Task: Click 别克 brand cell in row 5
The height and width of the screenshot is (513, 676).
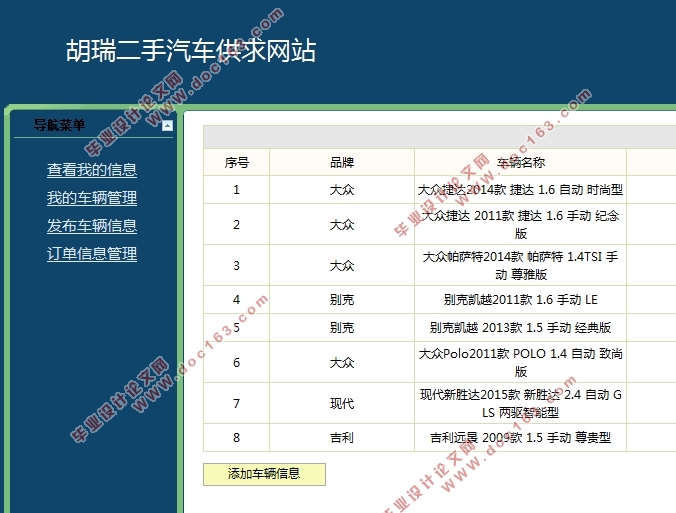Action: point(342,328)
